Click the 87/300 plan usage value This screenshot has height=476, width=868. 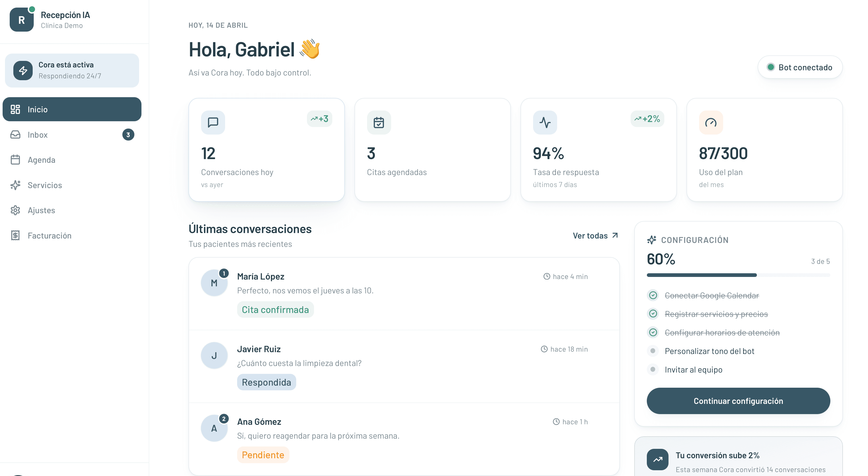[723, 154]
